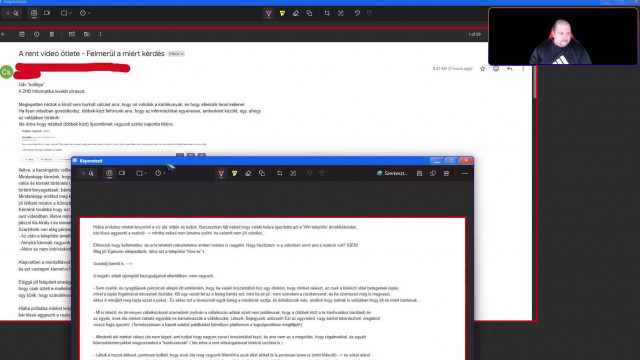Close the front Képmetsző window
640x360 pixels.
[466, 161]
